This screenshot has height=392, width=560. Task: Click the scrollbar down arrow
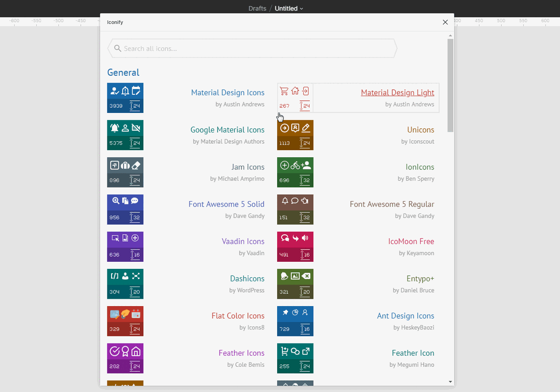450,382
